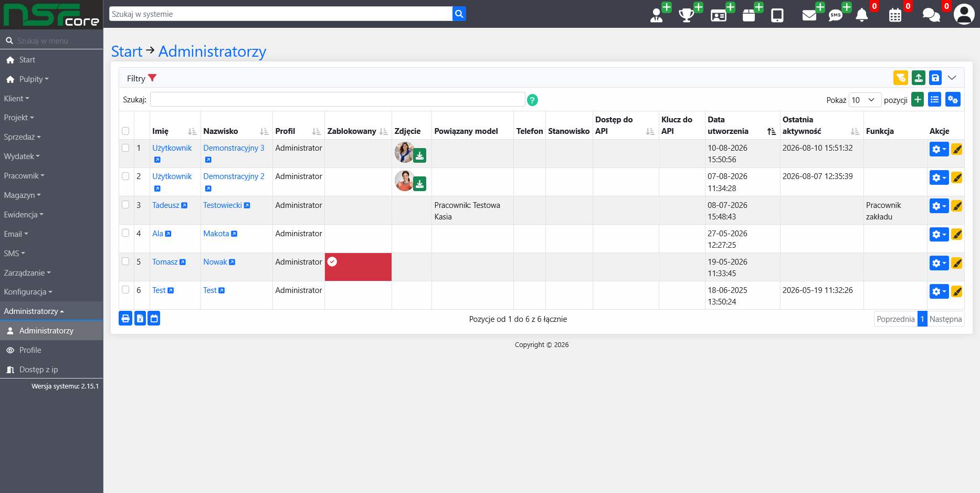The height and width of the screenshot is (493, 980).
Task: Click the system search magnifier button
Action: 459,14
